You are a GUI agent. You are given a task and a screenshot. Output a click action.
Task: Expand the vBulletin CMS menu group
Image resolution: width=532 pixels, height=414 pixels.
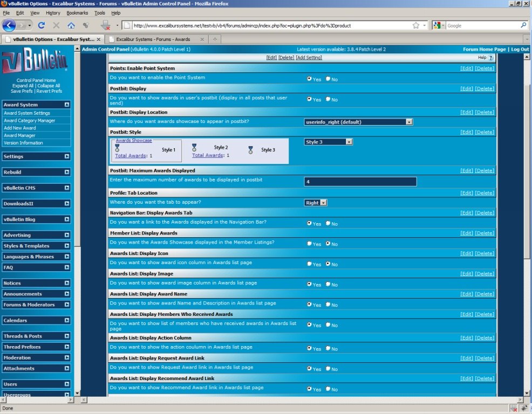click(67, 188)
